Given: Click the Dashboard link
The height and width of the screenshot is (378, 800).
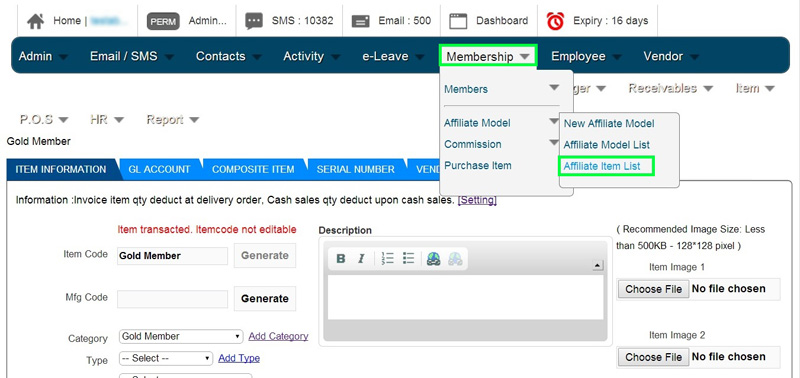Looking at the screenshot, I should point(502,21).
